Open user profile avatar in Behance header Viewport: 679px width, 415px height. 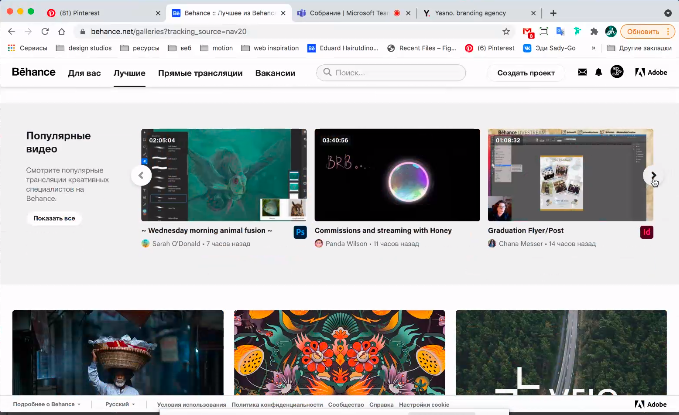[x=616, y=73]
